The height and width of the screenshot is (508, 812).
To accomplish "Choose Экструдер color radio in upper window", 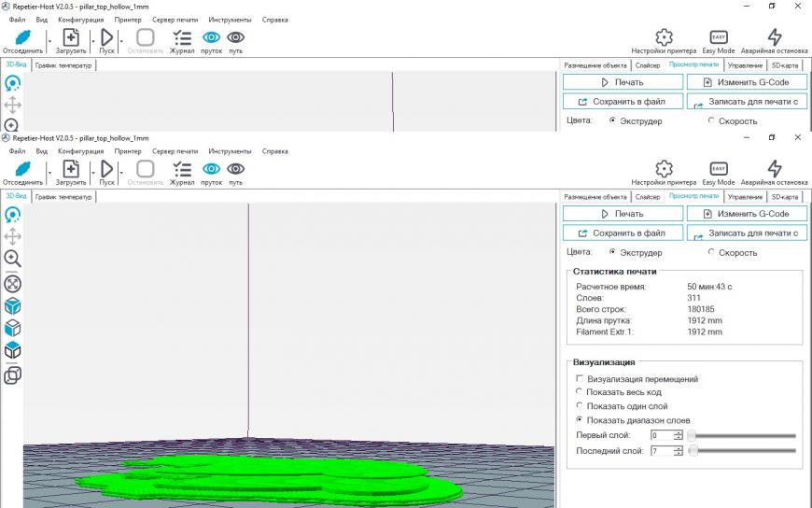I will pos(612,120).
